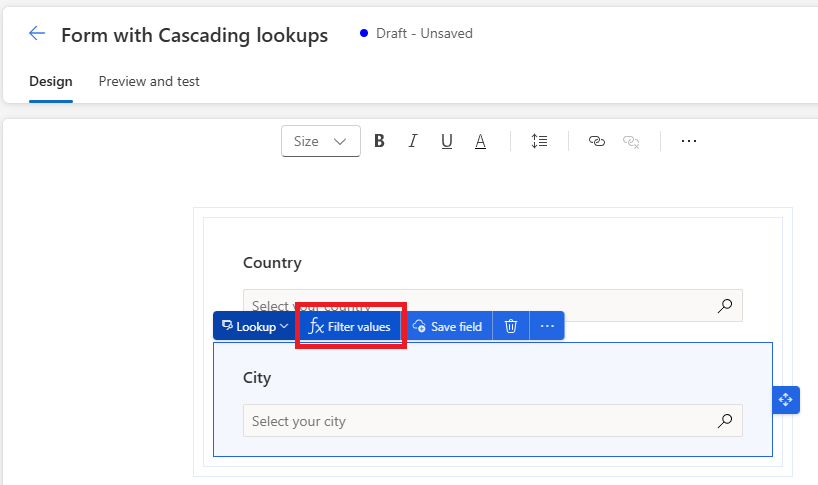Open the font color picker
The image size is (818, 485).
click(x=480, y=141)
